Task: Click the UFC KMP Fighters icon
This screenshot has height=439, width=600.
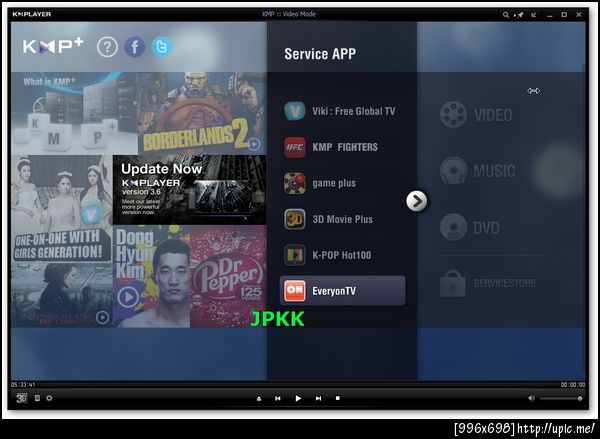Action: pos(295,147)
